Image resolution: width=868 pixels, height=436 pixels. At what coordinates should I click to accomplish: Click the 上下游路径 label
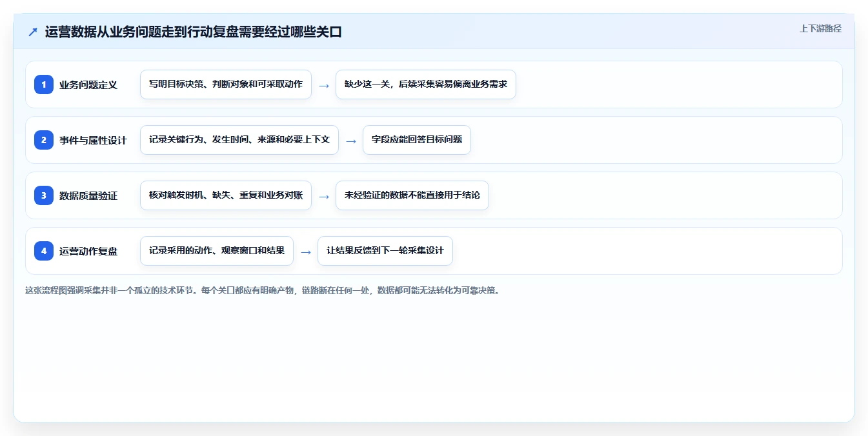coord(820,28)
